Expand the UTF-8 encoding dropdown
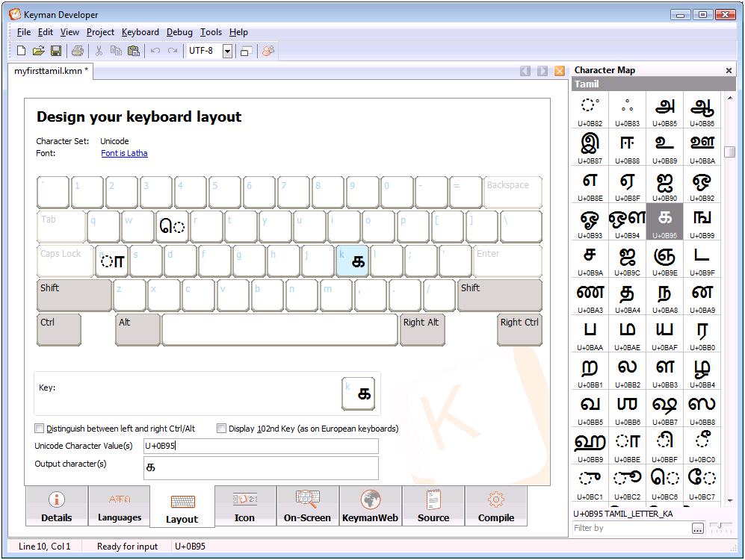 (x=228, y=52)
